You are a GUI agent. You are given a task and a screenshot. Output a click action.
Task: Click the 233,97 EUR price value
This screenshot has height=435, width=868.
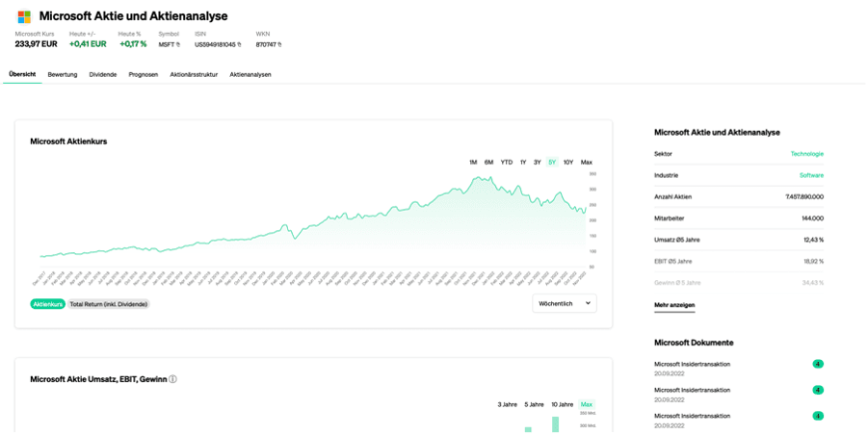(x=36, y=44)
